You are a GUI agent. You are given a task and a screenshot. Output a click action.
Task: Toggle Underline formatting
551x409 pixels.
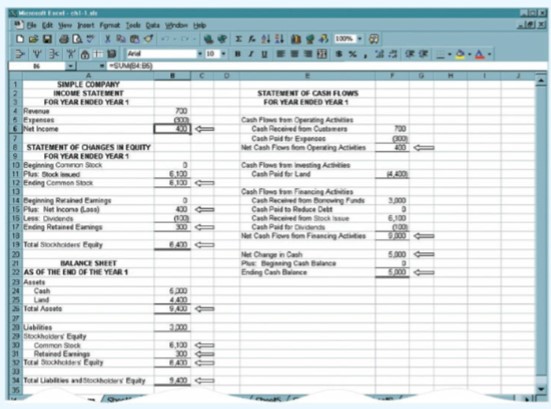(264, 54)
